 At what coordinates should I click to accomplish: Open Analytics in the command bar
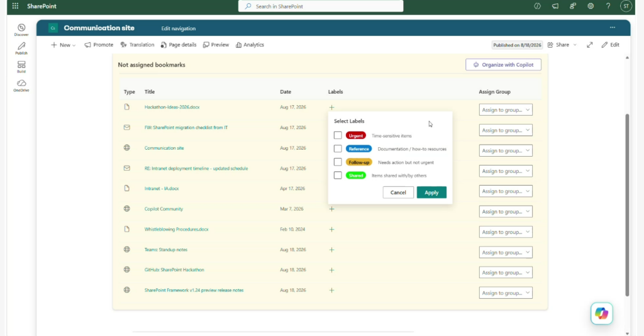coord(250,45)
